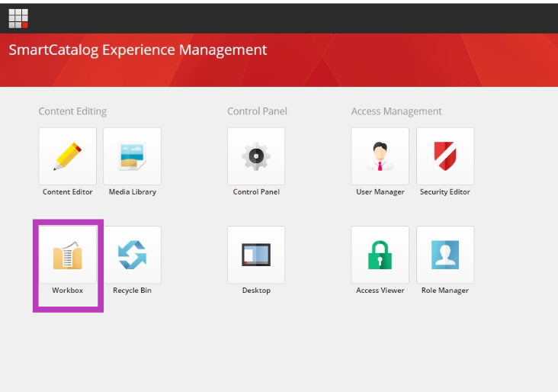Open the User Manager person icon
558x392 pixels.
[x=380, y=156]
